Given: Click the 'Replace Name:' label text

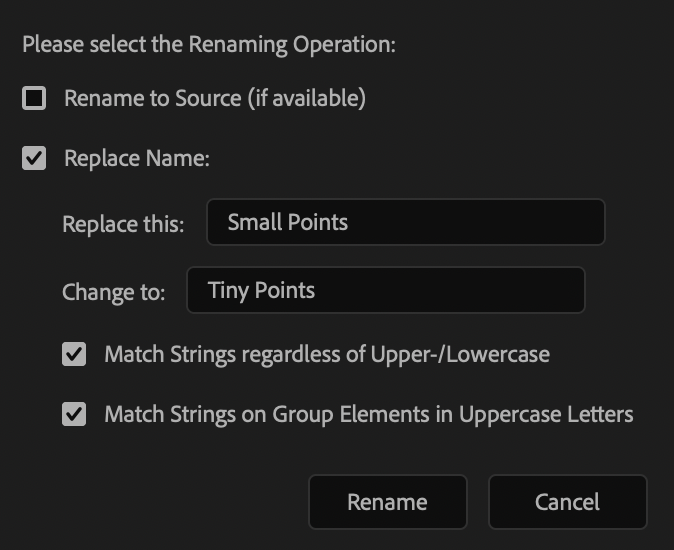Looking at the screenshot, I should (137, 158).
